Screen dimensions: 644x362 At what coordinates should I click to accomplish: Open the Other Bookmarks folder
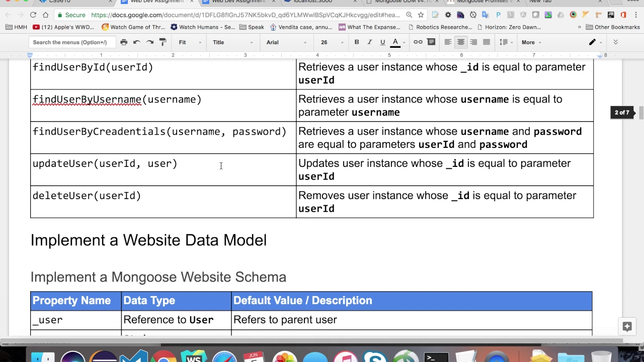pyautogui.click(x=612, y=27)
